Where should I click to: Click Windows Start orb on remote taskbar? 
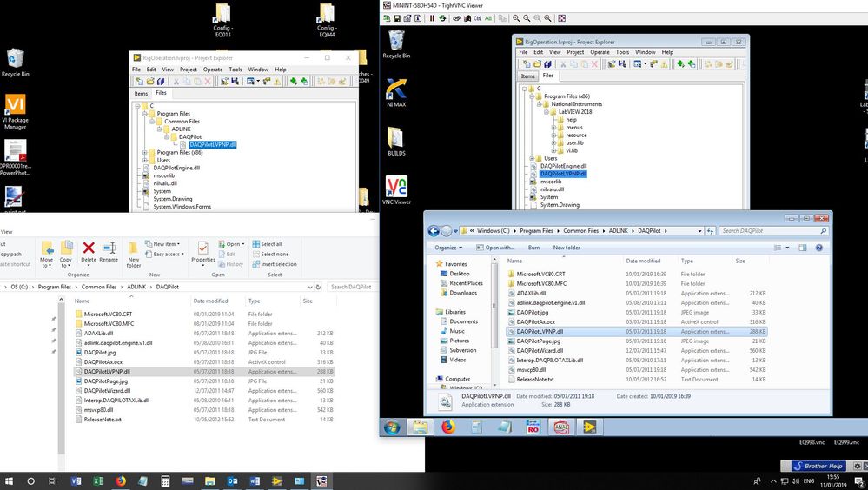[392, 427]
